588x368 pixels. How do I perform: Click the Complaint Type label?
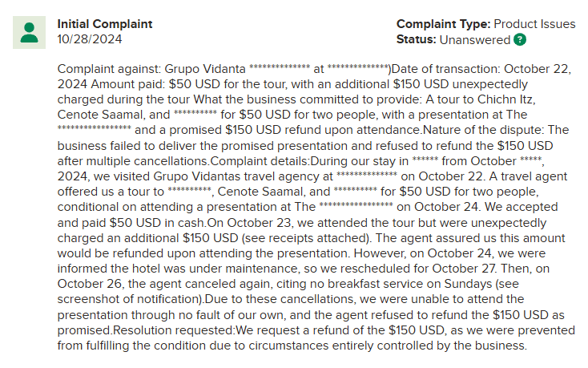tap(443, 24)
